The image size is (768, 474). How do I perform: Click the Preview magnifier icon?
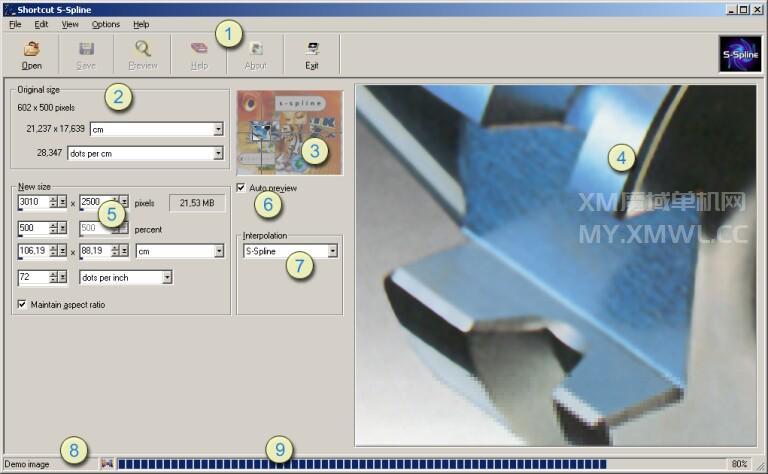pos(143,48)
